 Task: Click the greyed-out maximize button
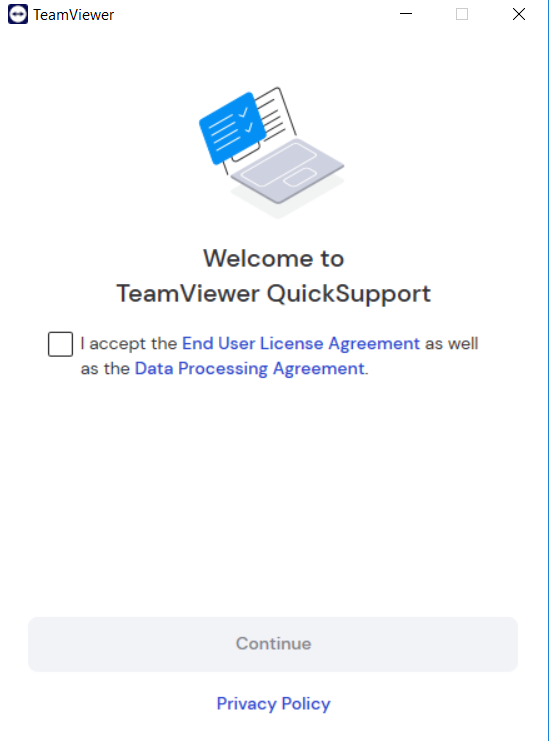click(x=462, y=14)
